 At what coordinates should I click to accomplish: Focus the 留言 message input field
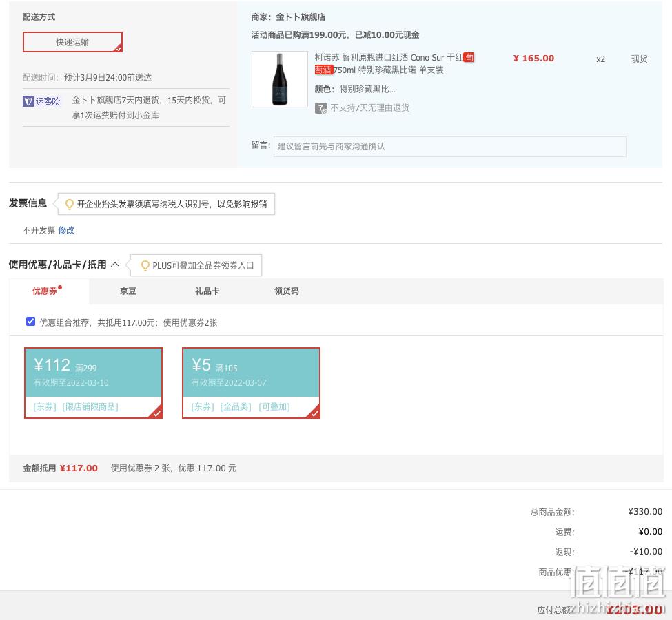[449, 147]
